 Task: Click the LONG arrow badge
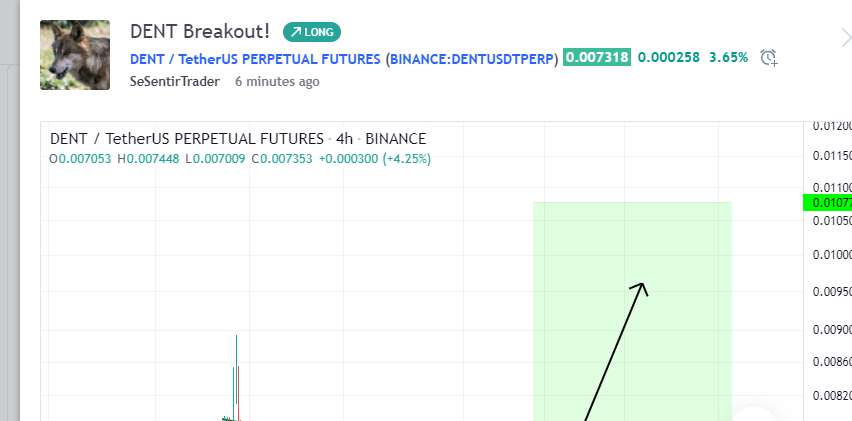tap(312, 32)
